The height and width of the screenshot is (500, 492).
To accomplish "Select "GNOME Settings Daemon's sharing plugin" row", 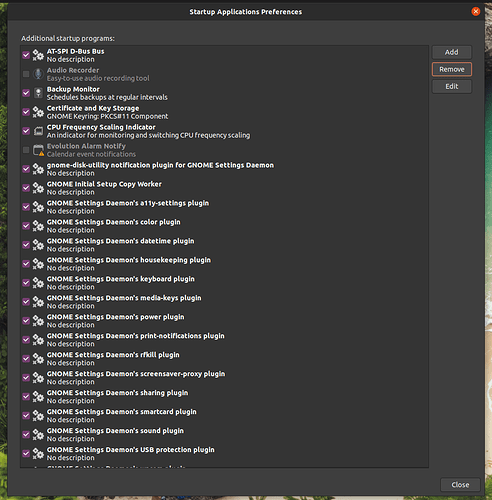I will pos(224,397).
